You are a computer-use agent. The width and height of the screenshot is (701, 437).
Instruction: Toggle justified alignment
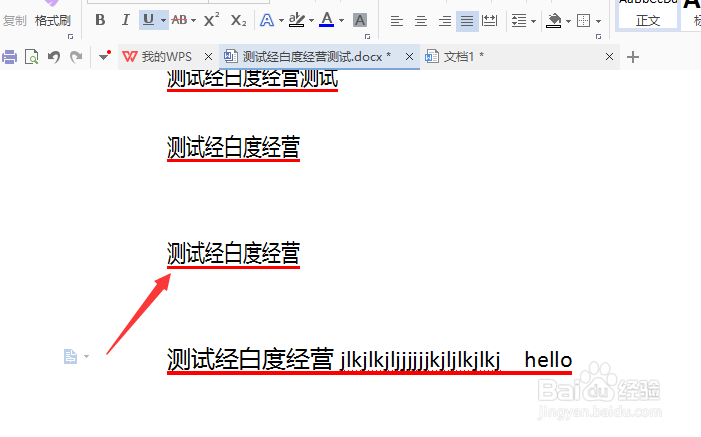(x=467, y=21)
